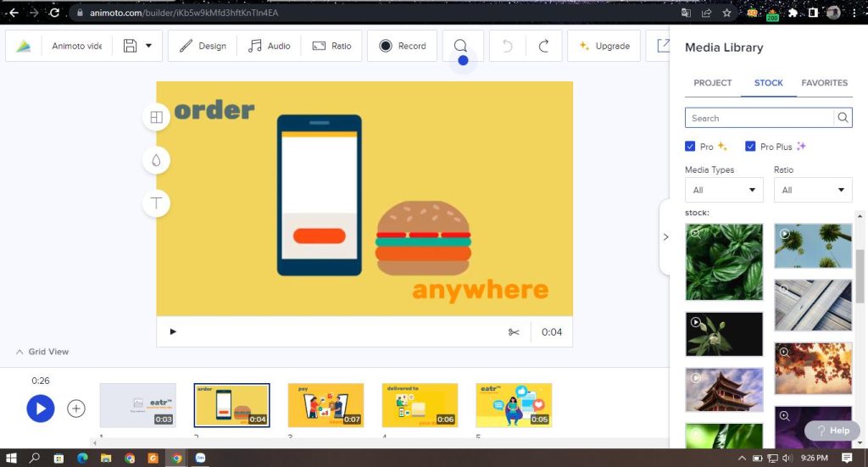
Task: Open the Audio settings
Action: pos(269,46)
